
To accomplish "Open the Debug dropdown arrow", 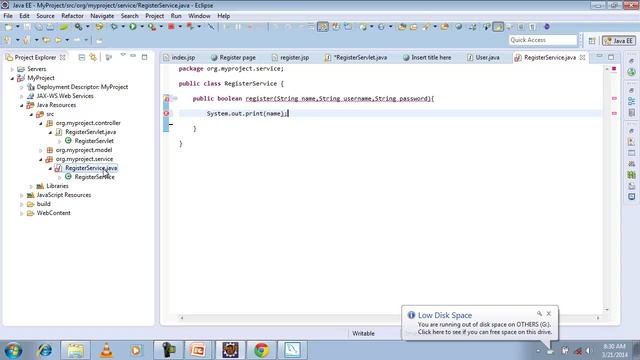I will pyautogui.click(x=123, y=27).
